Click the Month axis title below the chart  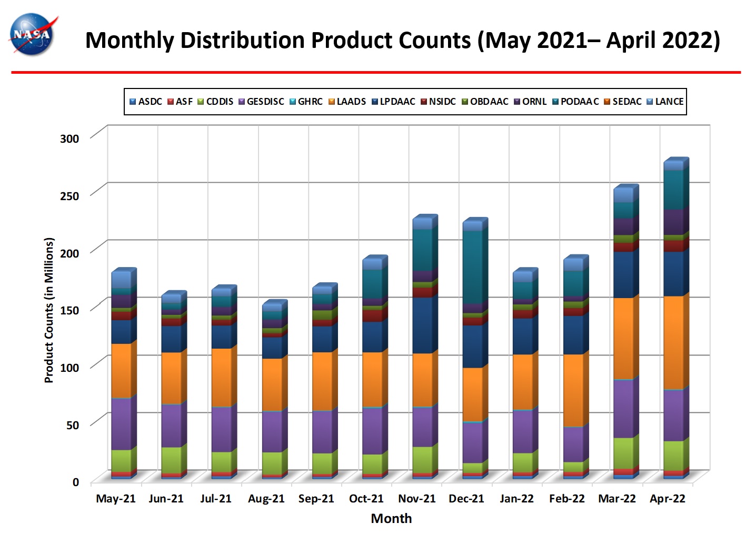click(x=391, y=519)
